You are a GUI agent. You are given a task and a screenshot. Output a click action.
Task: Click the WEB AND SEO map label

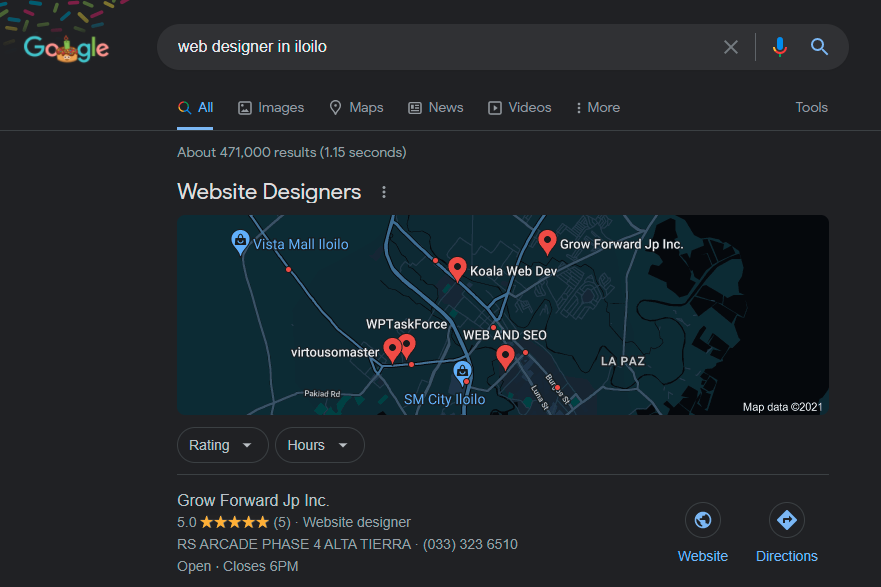(505, 335)
